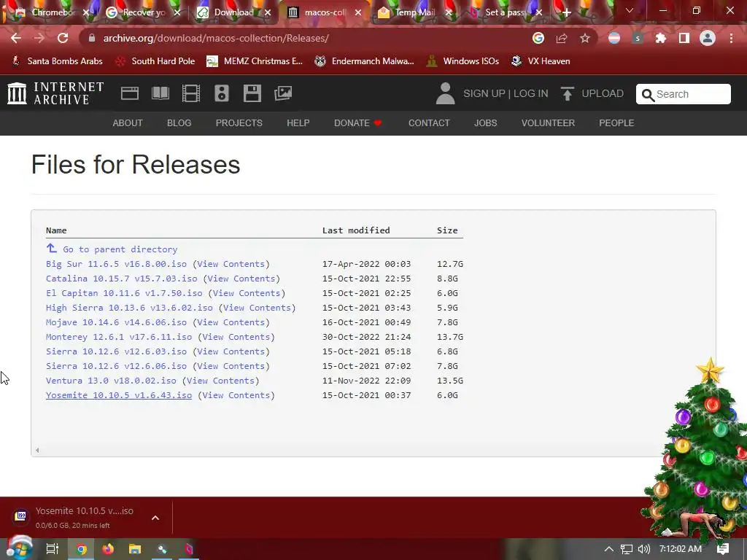Open the notification center icon
Screen dimensions: 747x560
[x=723, y=549]
